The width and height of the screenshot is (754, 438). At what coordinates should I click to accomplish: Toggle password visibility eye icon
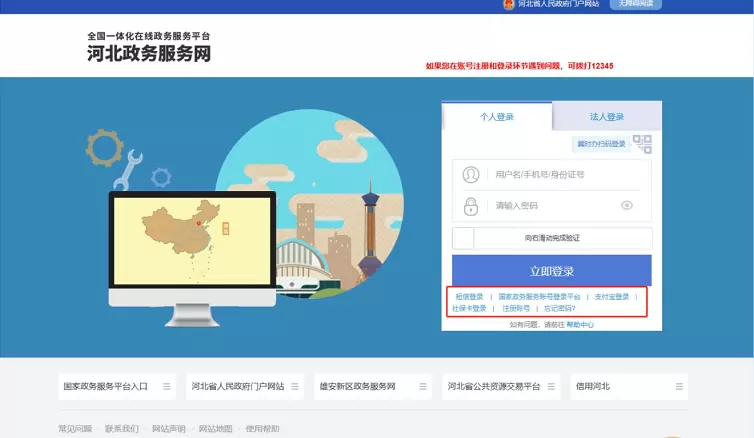pos(627,205)
